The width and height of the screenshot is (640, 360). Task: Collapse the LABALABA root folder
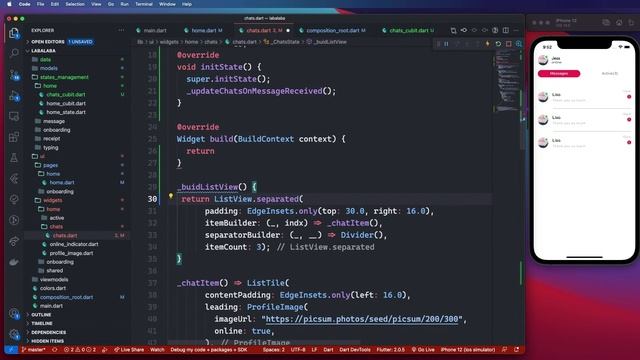pos(43,51)
